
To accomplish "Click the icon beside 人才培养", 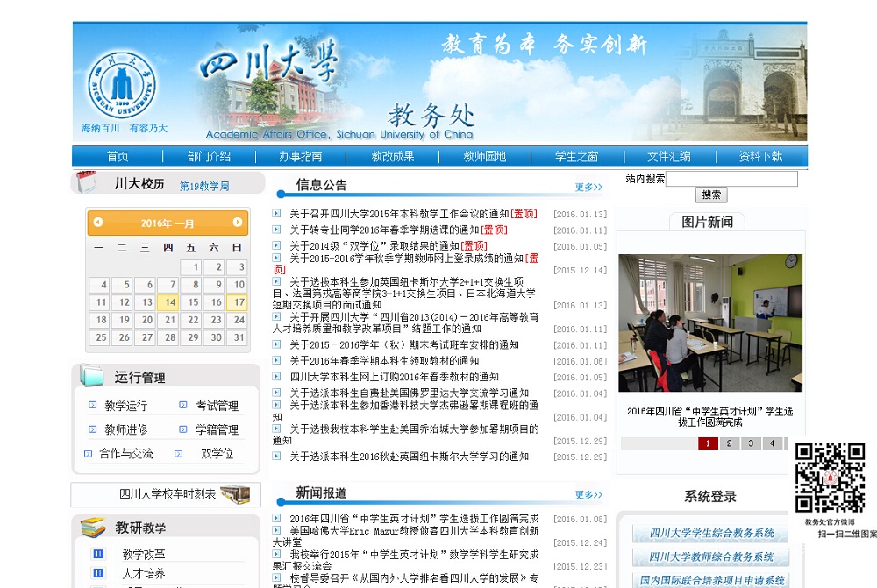I will point(98,573).
